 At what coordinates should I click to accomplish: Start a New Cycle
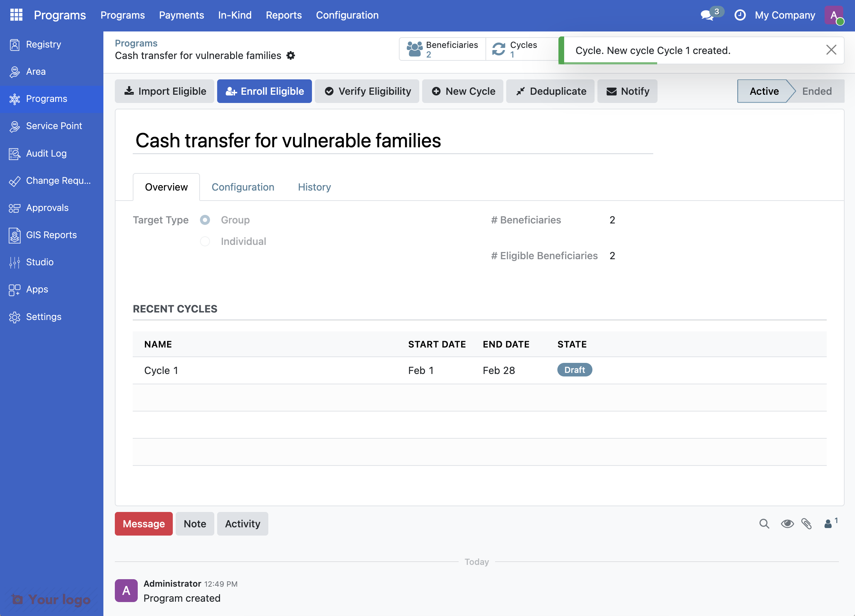tap(463, 91)
